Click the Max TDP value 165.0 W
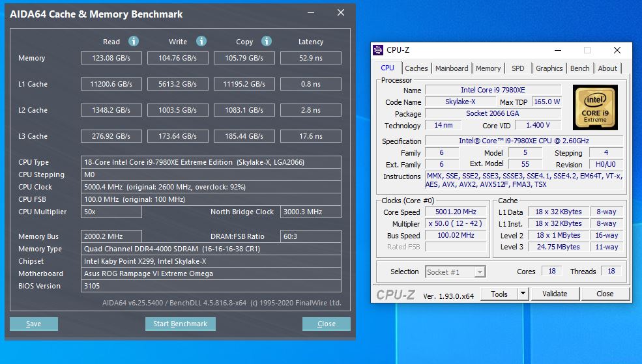This screenshot has width=642, height=364. pos(547,102)
